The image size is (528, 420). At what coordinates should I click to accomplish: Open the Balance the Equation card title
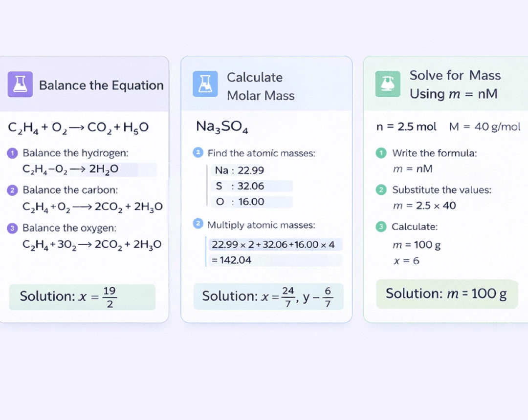pos(101,85)
